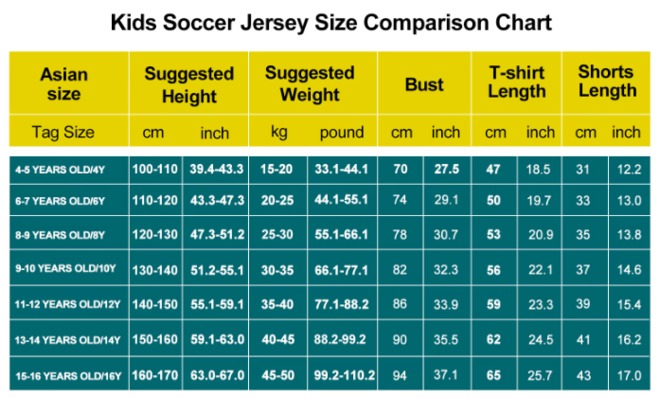Select the 'Asian size' header cell
The image size is (660, 398).
click(x=64, y=84)
